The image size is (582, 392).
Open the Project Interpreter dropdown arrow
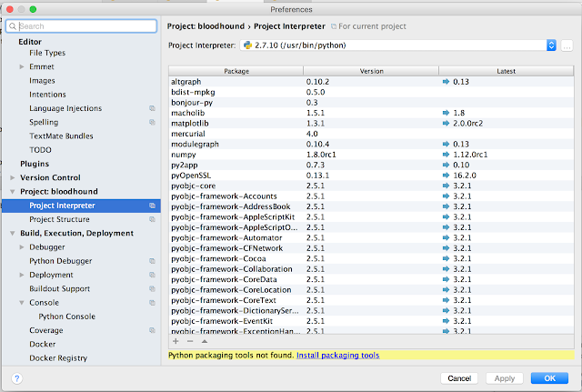click(551, 45)
